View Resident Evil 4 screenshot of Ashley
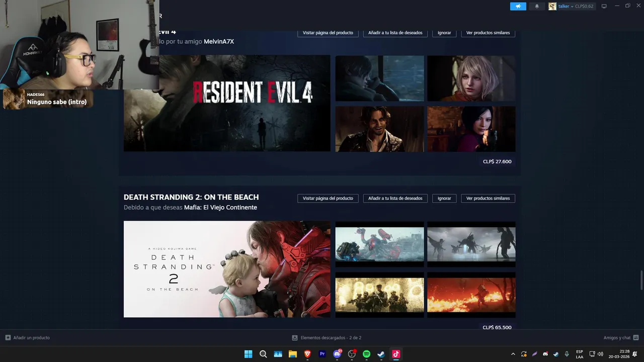The width and height of the screenshot is (644, 362). (x=471, y=78)
